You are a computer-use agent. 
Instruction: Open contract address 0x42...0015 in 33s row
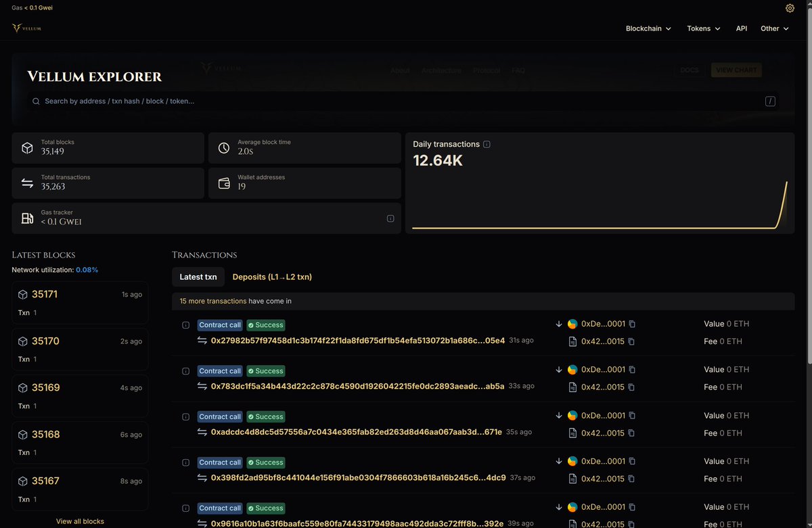603,387
